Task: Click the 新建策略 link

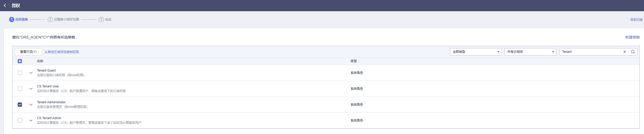Action: point(632,37)
